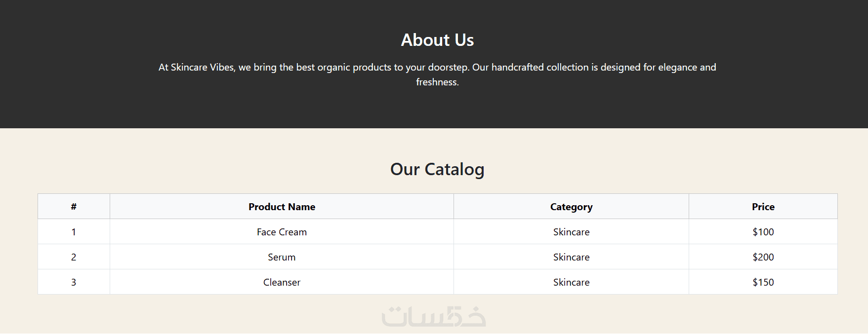Click Skincare category in Cleanser row
This screenshot has height=334, width=868.
pos(571,282)
